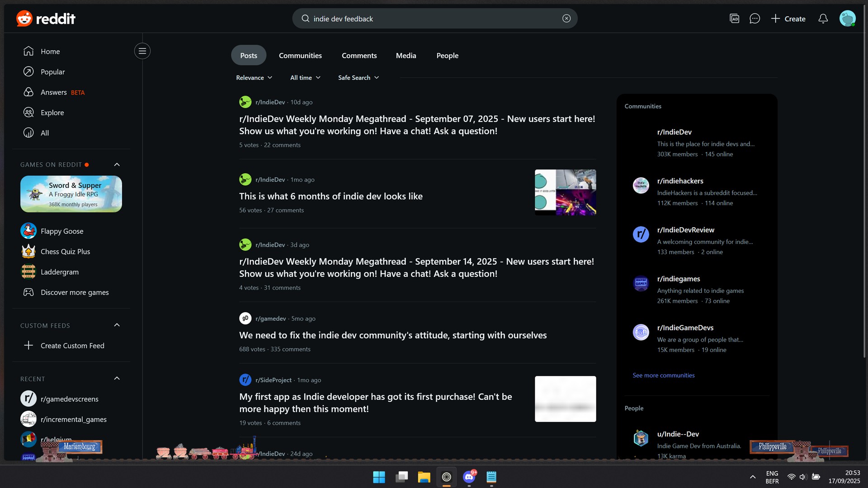Viewport: 868px width, 488px height.
Task: Toggle the sidebar collapse hamburger button
Action: 142,51
